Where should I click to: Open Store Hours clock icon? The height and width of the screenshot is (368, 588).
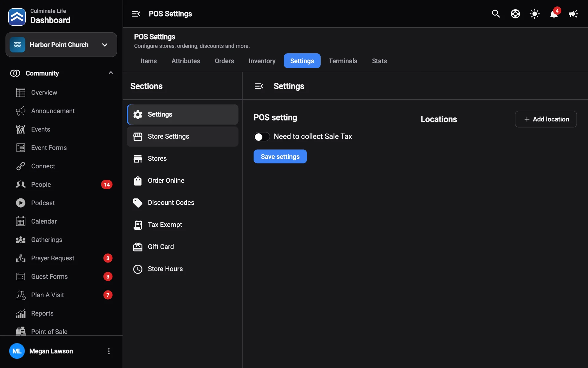[x=138, y=269]
